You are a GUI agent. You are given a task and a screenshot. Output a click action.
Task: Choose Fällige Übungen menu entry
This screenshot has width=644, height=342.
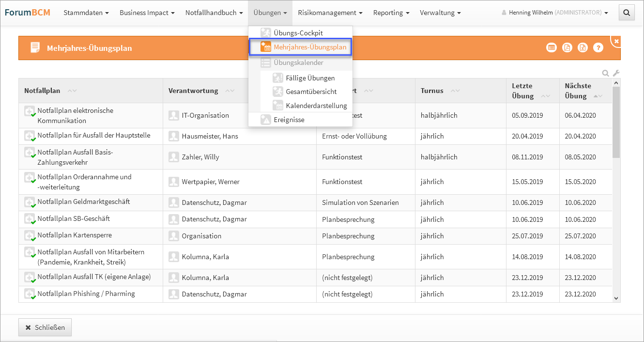coord(310,78)
